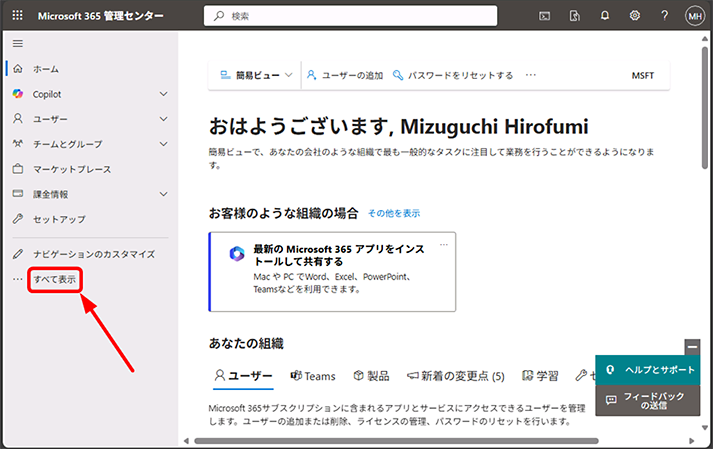The height and width of the screenshot is (449, 713).
Task: Click すべて表示 in navigation
Action: [x=55, y=279]
